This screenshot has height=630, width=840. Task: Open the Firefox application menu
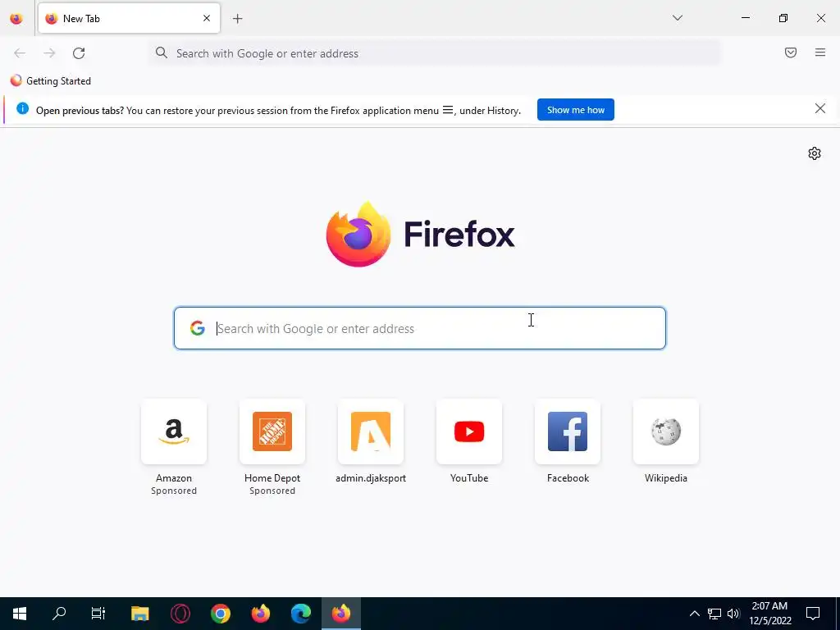(820, 52)
